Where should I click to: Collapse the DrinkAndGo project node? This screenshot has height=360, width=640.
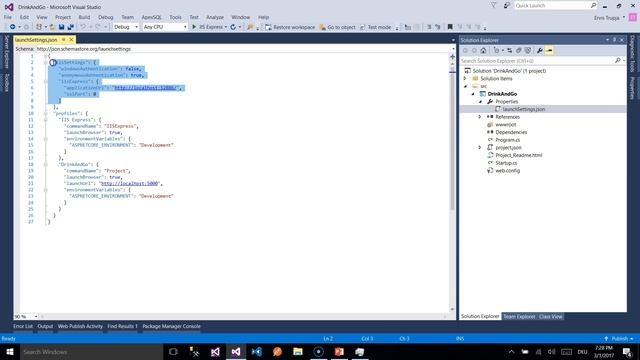(473, 94)
